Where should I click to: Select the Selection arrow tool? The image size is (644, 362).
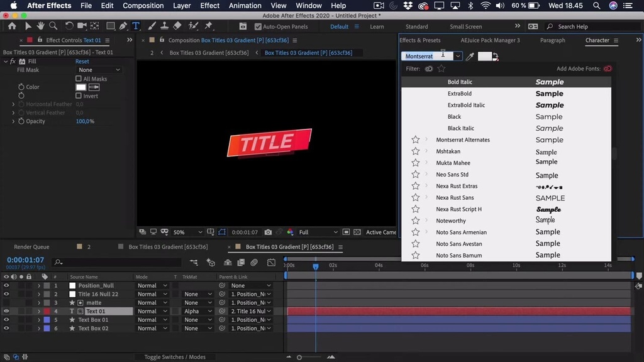[x=28, y=26]
